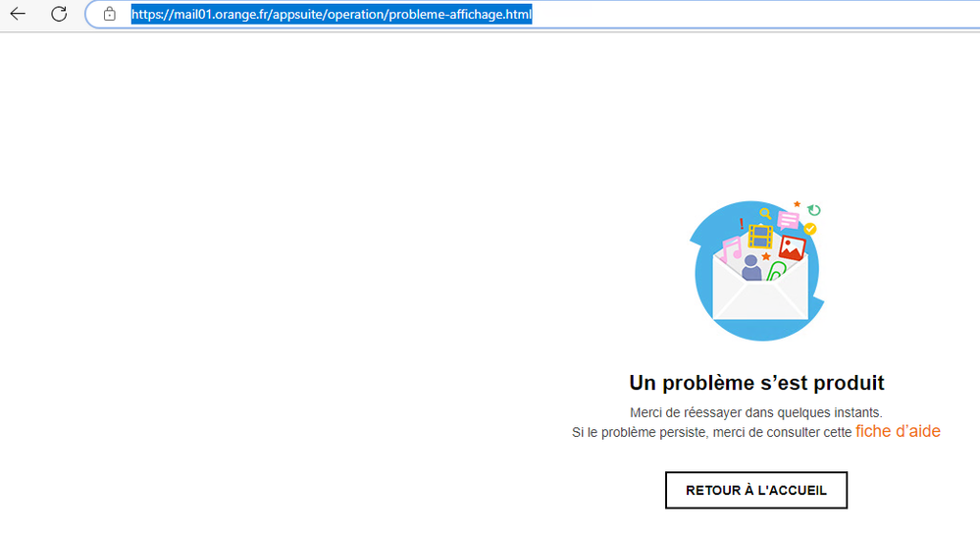Click the pink chat bubble icon
The height and width of the screenshot is (537, 980).
788,220
